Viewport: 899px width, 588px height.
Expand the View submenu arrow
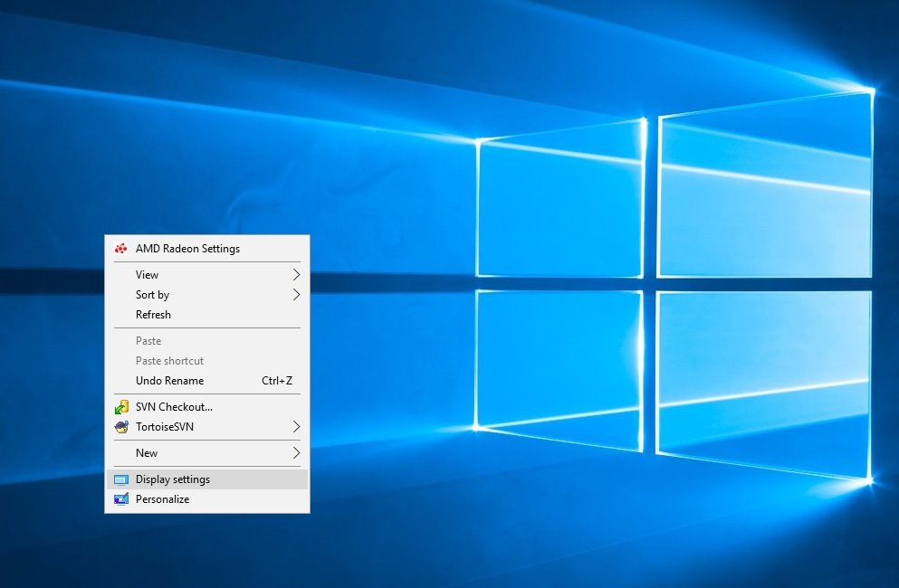tap(296, 274)
